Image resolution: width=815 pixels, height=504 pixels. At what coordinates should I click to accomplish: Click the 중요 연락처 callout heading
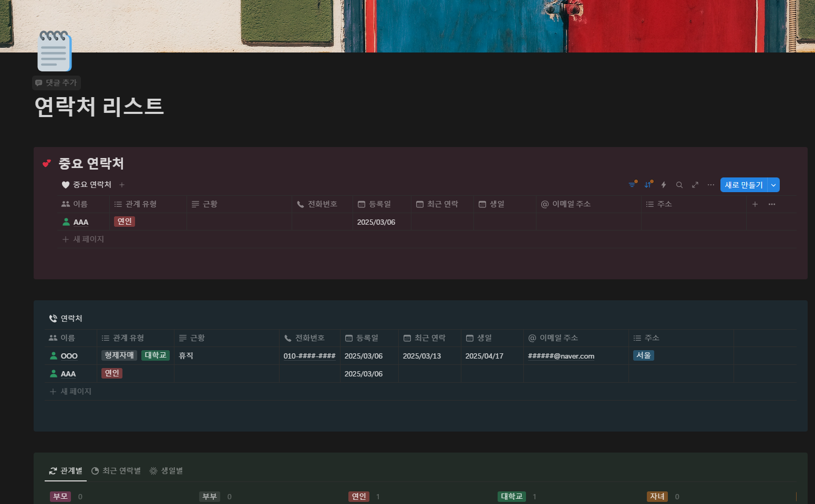click(x=91, y=163)
